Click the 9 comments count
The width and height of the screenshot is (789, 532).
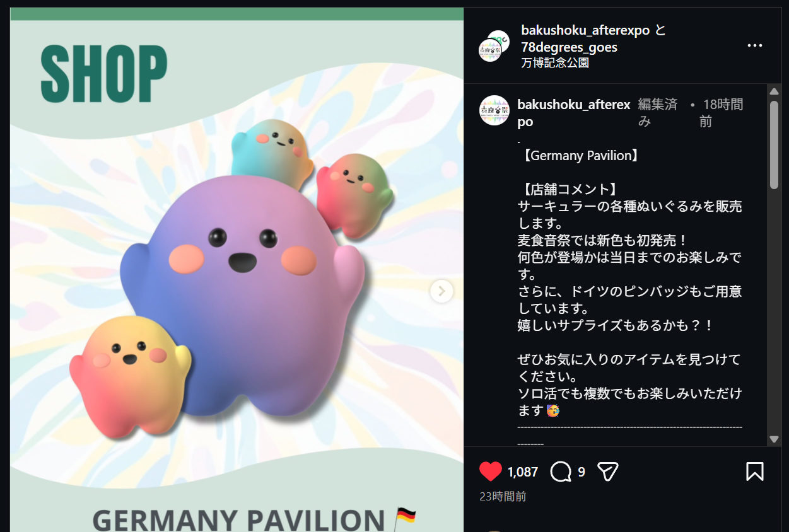[582, 472]
